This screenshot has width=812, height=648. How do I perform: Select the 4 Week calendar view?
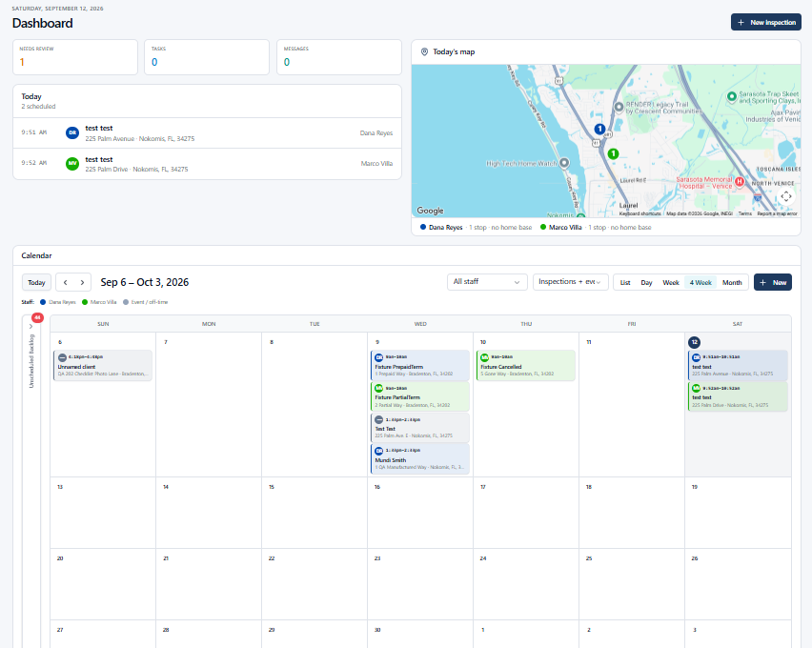700,282
